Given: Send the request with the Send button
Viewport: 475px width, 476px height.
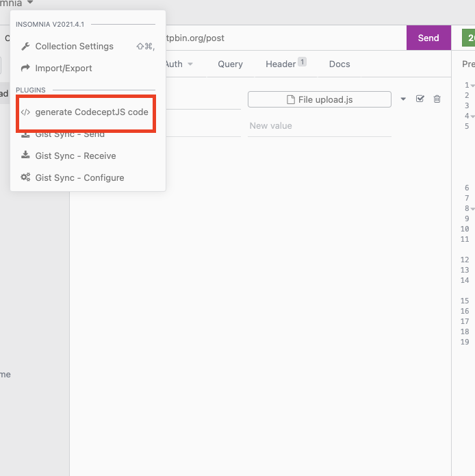Looking at the screenshot, I should [428, 38].
